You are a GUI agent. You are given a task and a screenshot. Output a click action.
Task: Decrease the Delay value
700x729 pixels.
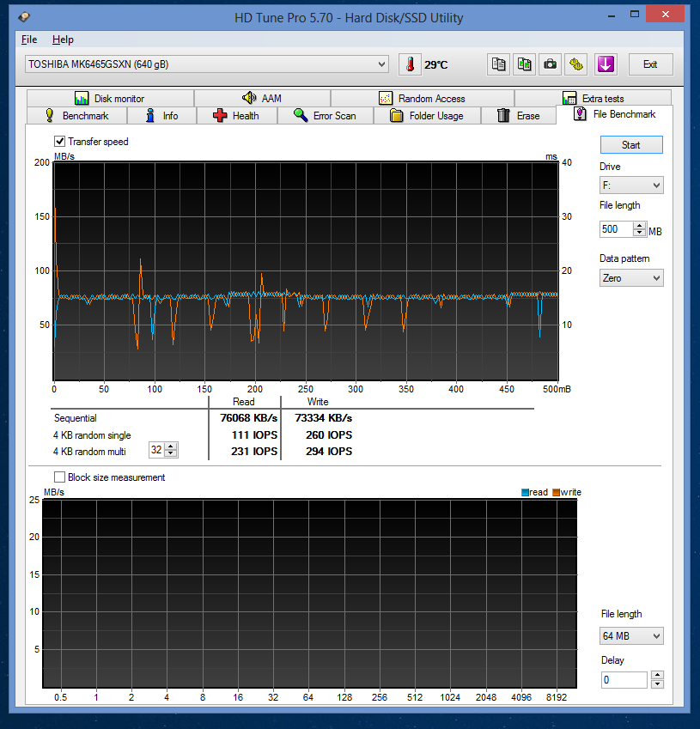click(657, 683)
